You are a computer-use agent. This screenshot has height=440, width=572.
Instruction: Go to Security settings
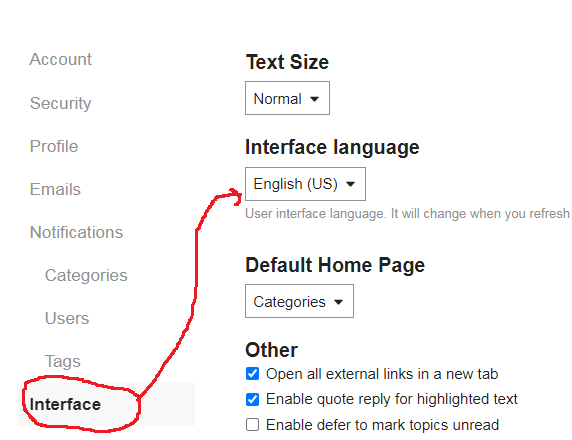[61, 103]
